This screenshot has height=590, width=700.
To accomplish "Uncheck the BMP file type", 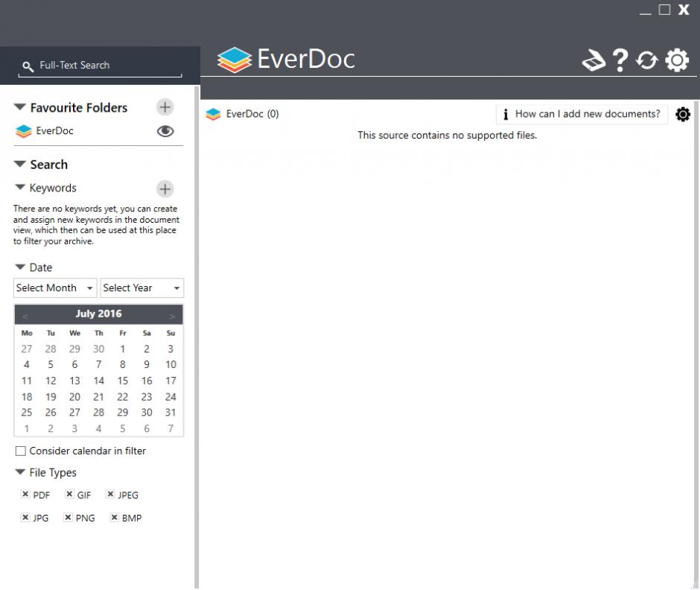I will (114, 517).
